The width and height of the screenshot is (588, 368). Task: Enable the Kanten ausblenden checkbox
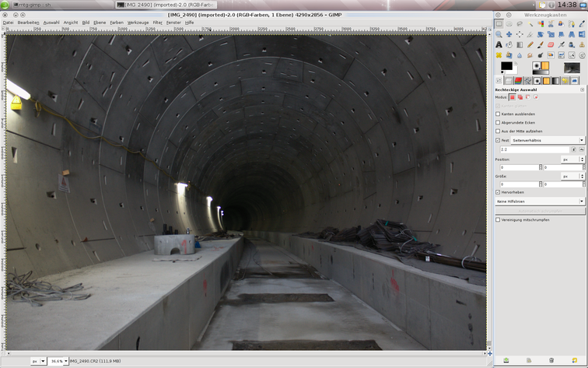point(498,114)
